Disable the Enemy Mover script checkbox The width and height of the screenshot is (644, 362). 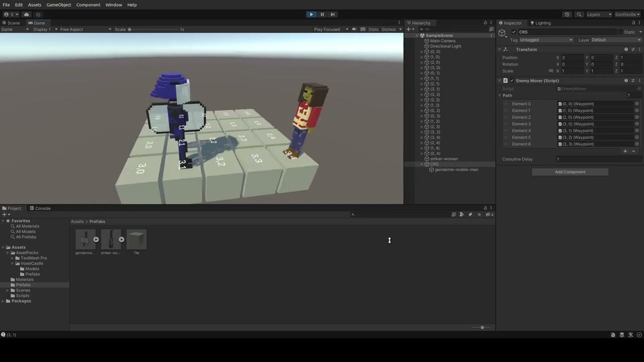[x=512, y=80]
